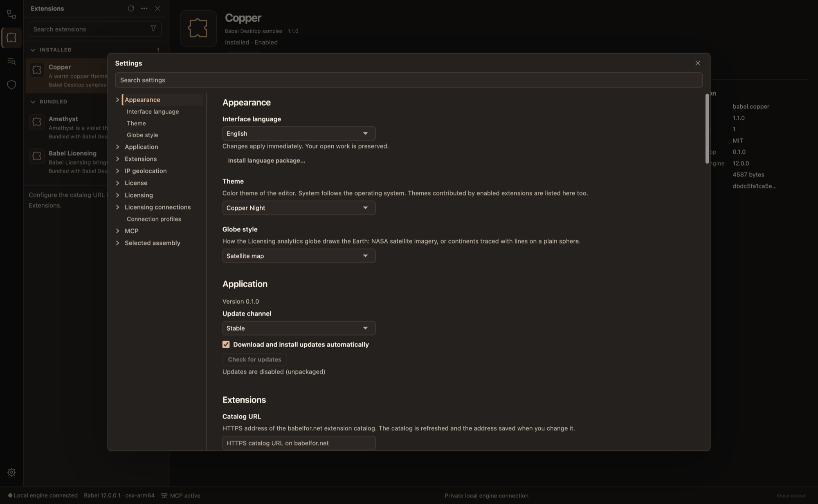This screenshot has height=504, width=818.
Task: Click the gear settings icon at bottom left
Action: tap(11, 472)
